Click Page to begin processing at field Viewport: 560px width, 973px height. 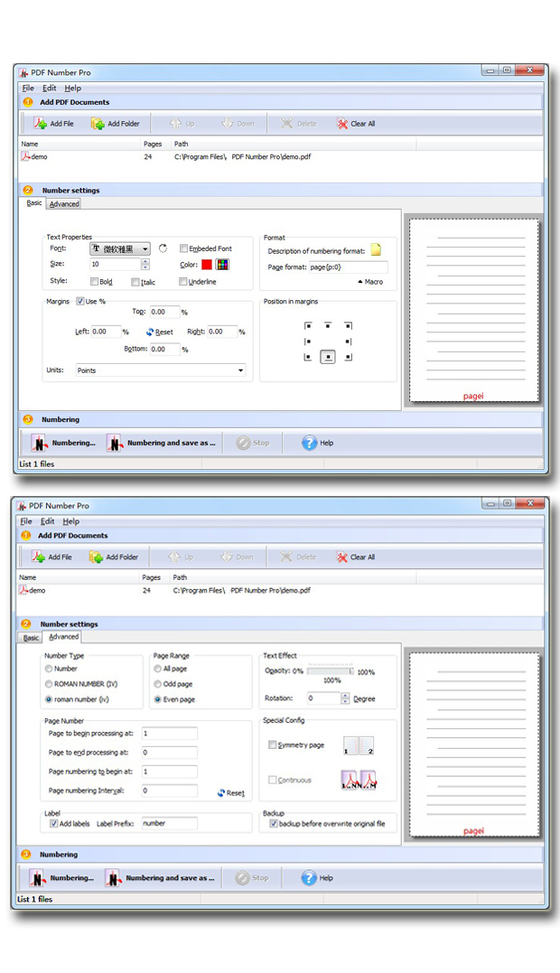click(169, 734)
